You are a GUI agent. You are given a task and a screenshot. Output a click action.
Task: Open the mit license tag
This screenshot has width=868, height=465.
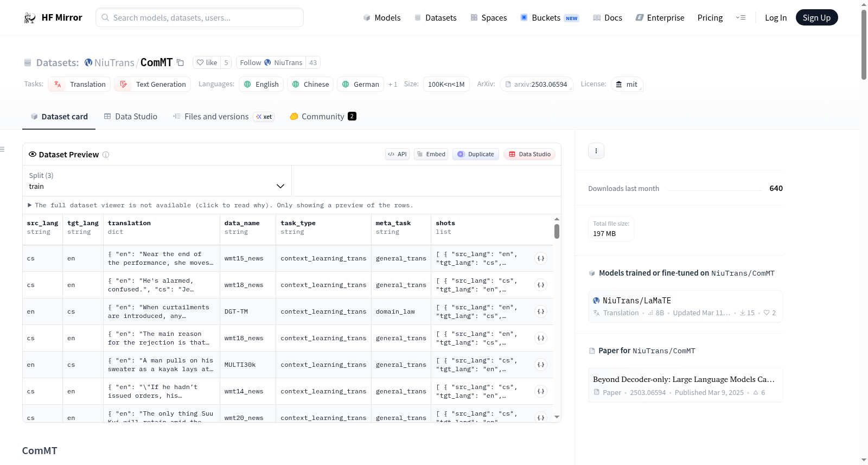click(627, 84)
